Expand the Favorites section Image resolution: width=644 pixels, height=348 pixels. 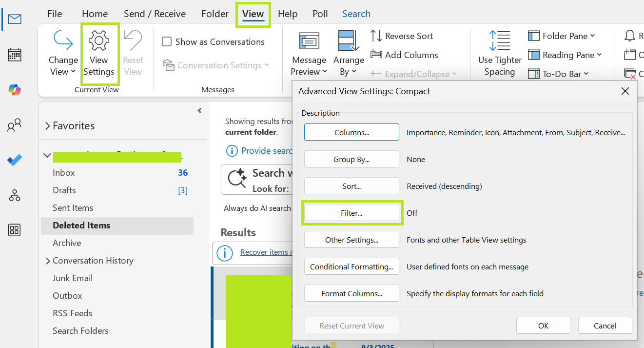tap(48, 126)
